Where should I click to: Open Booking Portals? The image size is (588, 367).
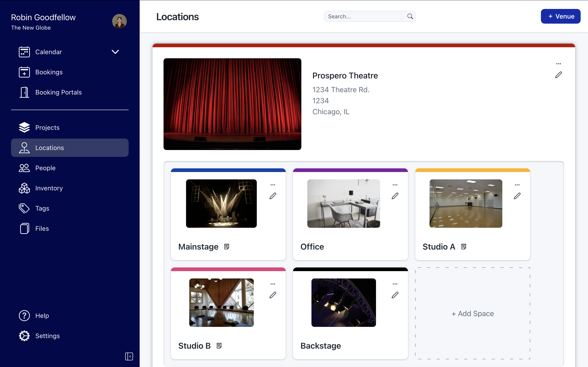click(58, 92)
